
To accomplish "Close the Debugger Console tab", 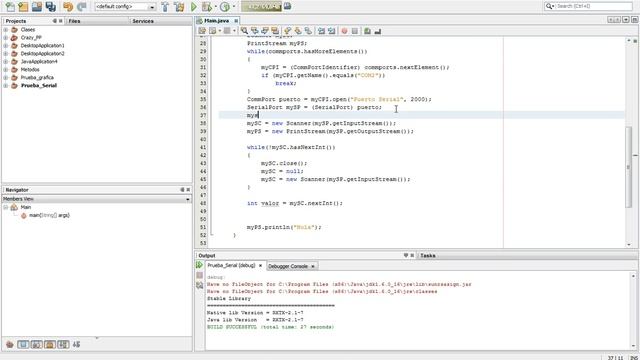I will coord(313,266).
